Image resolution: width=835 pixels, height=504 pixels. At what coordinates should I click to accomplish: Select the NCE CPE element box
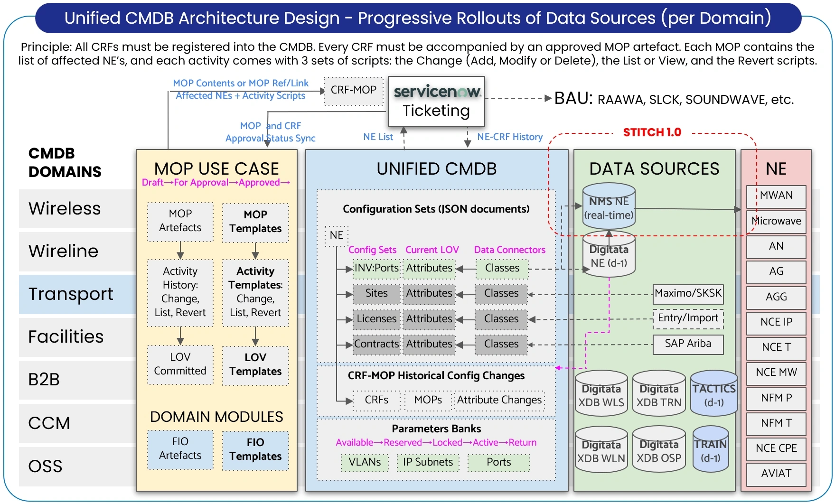[776, 449]
